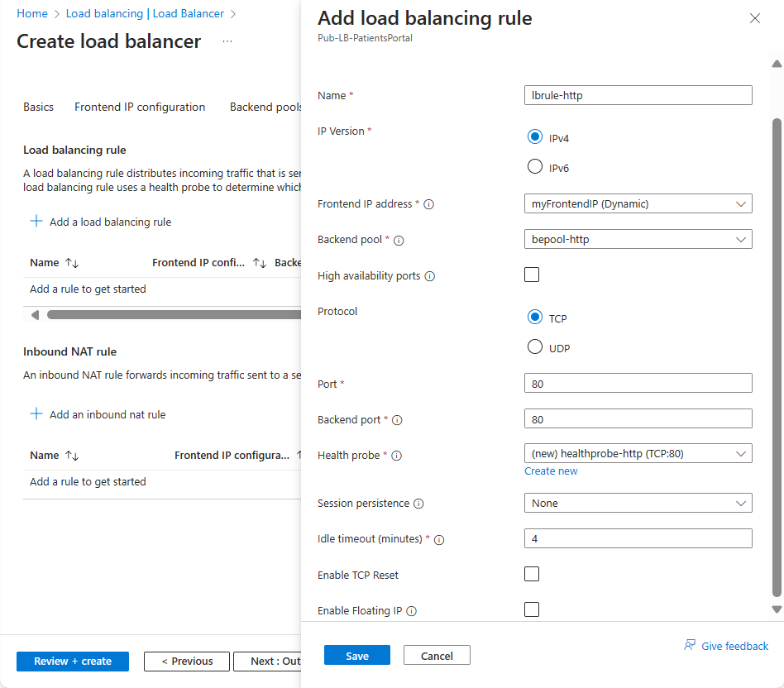Open the Frontend IP address dropdown
This screenshot has width=784, height=688.
pyautogui.click(x=638, y=203)
